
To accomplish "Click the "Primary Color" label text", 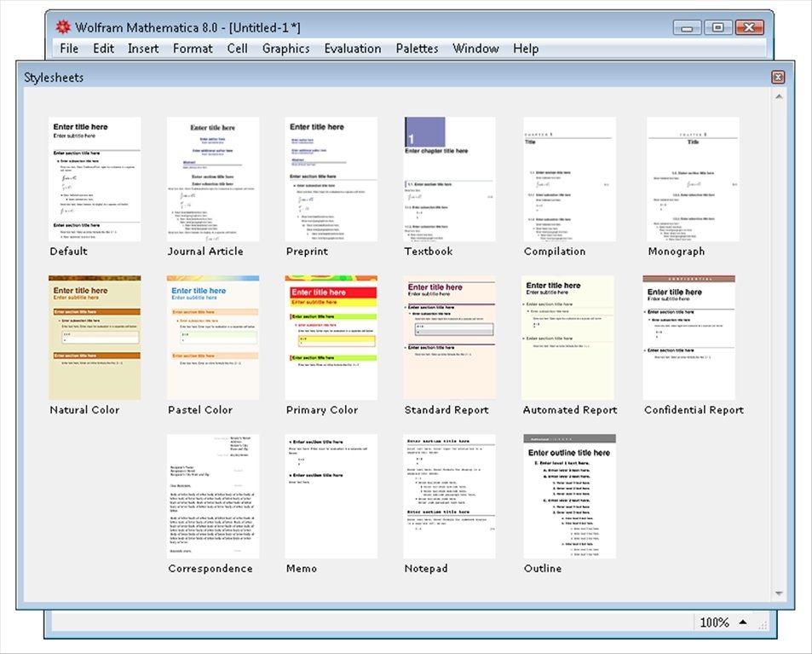I will (x=321, y=410).
